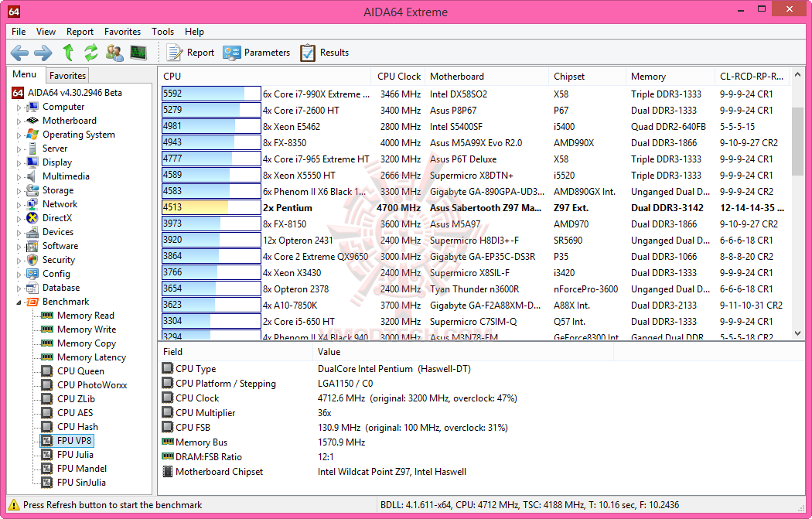Open the FPU Mandel benchmark
This screenshot has height=519, width=812.
(x=81, y=469)
